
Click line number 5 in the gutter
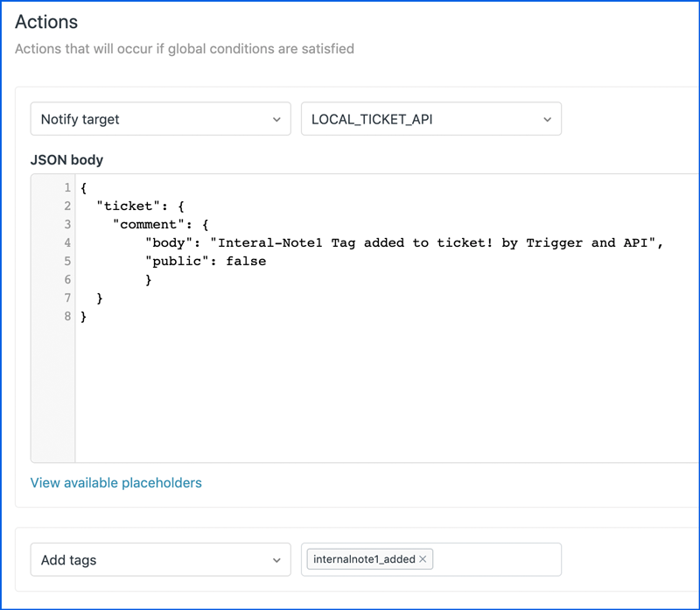point(67,261)
